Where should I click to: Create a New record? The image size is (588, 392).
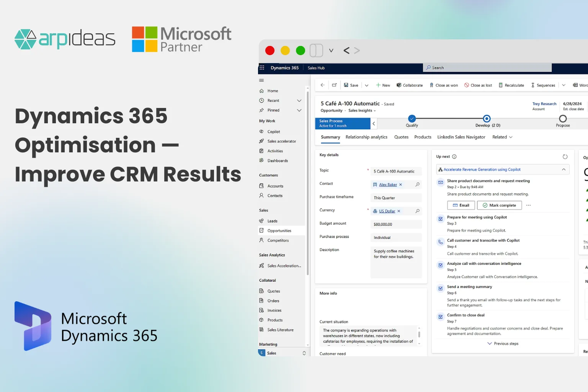(x=383, y=85)
